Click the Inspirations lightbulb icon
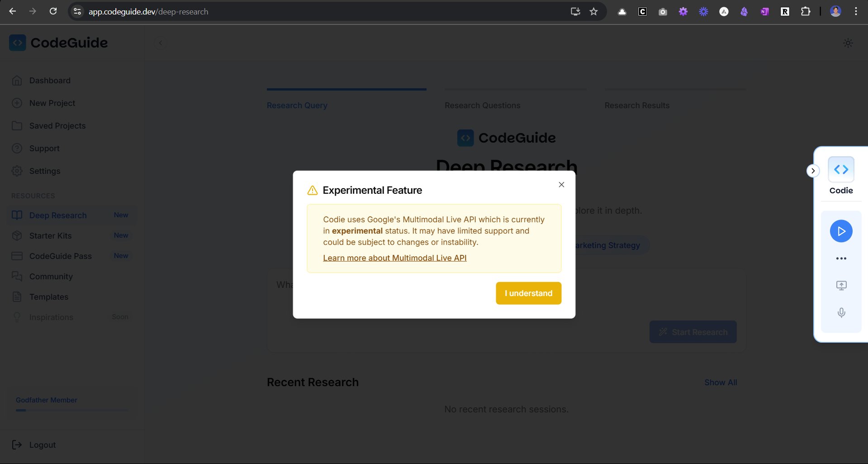The image size is (868, 464). coord(17,317)
